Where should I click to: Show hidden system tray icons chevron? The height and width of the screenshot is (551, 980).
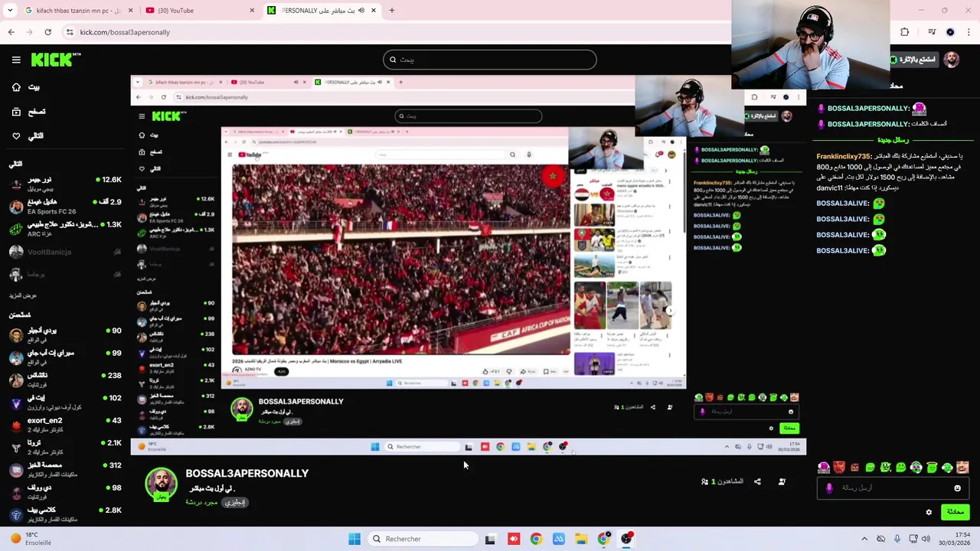click(864, 539)
